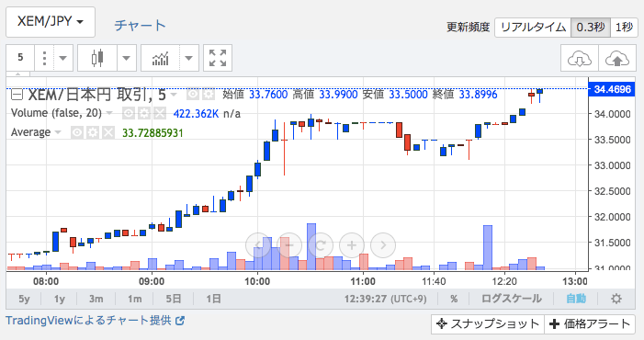The height and width of the screenshot is (340, 644).
Task: Toggle ログスケール log scale
Action: (512, 299)
